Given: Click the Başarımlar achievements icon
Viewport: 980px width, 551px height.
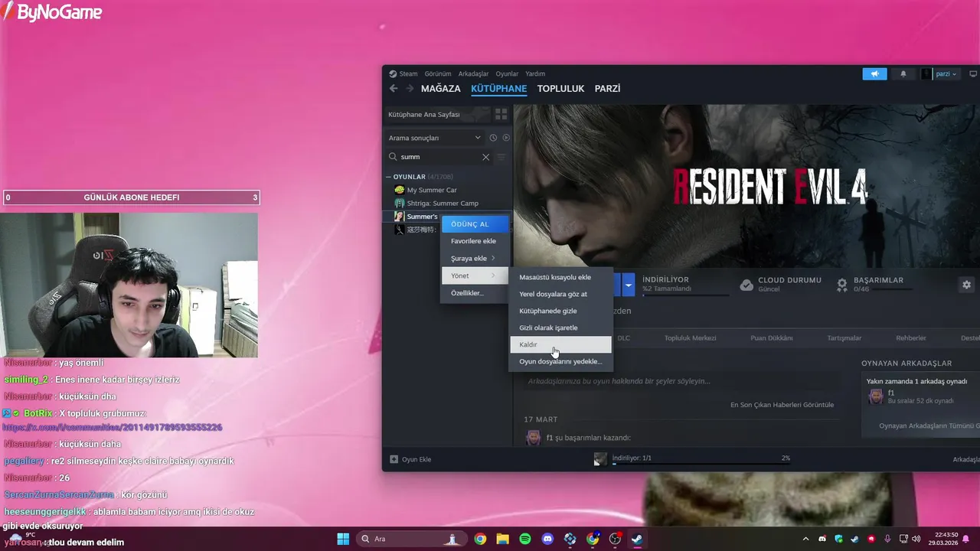Looking at the screenshot, I should [842, 285].
